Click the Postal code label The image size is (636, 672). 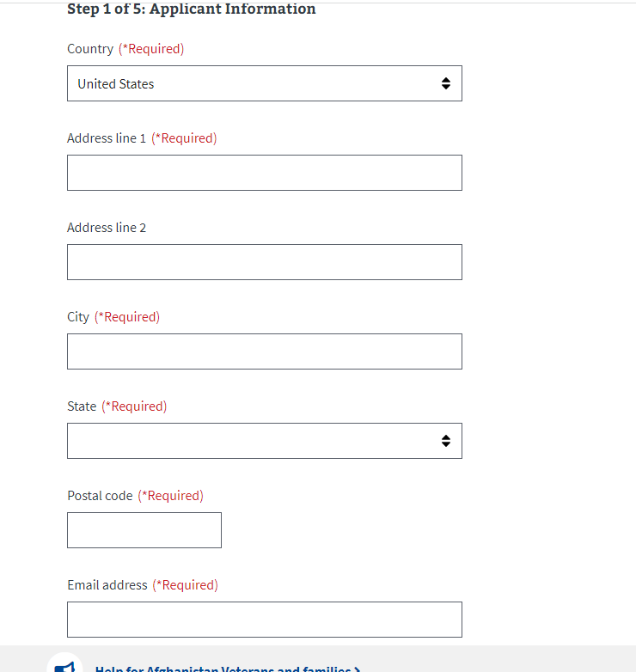click(100, 496)
